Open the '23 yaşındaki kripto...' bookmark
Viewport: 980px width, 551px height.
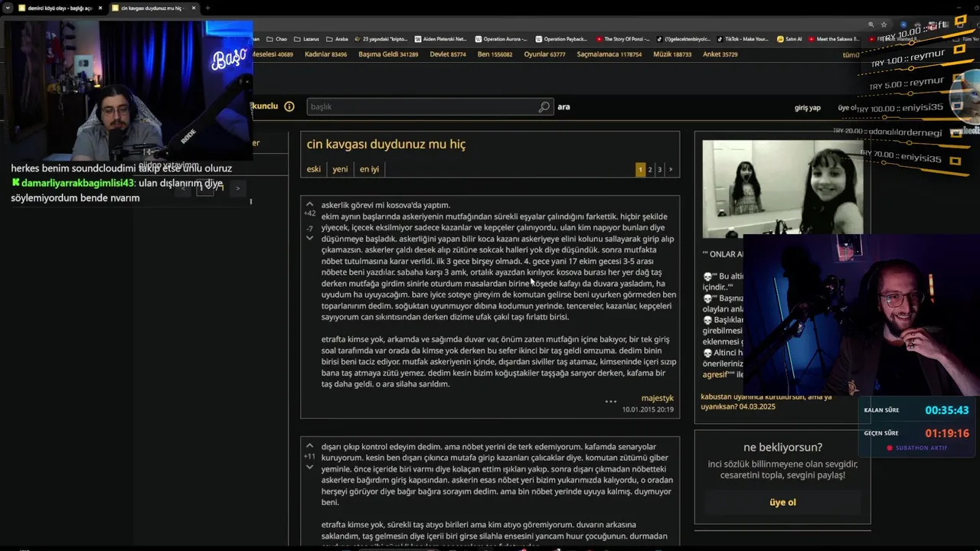point(381,39)
